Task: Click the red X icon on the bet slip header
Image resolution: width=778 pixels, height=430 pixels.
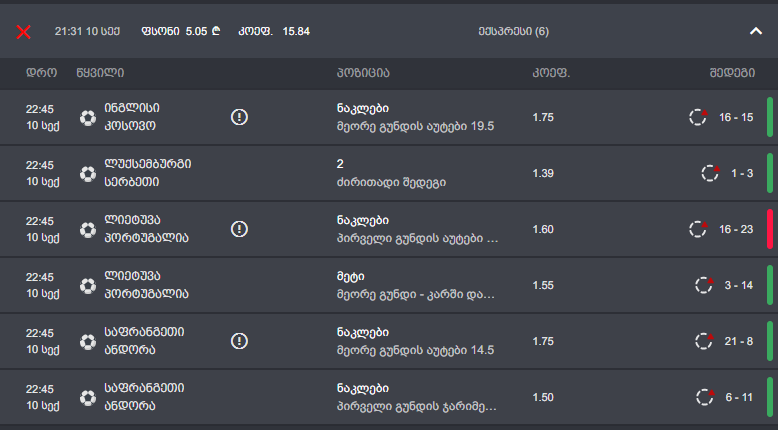Action: pos(24,32)
